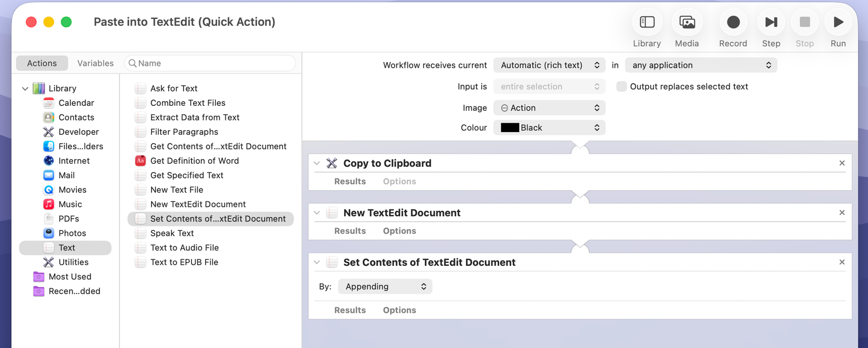Click the Name search field

click(210, 63)
